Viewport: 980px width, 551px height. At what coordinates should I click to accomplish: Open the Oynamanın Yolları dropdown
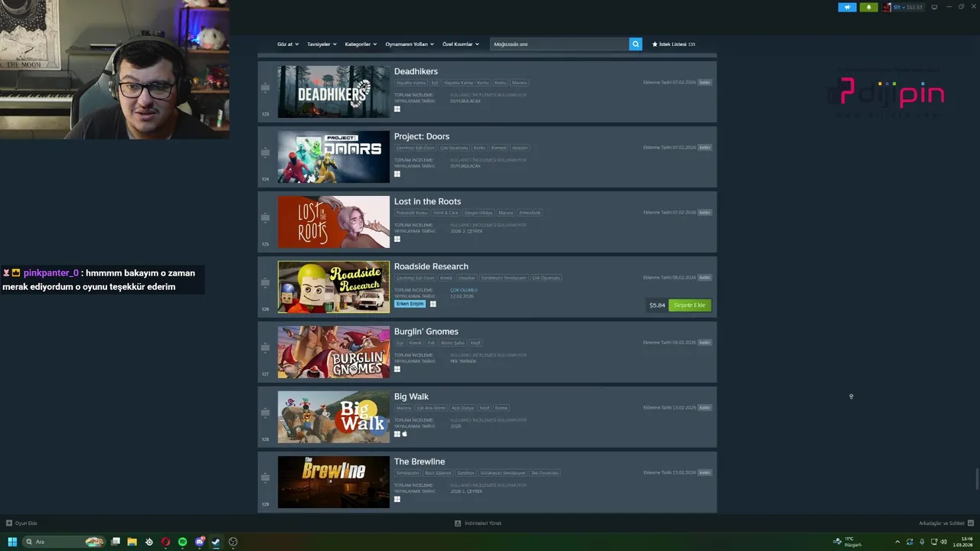point(410,44)
